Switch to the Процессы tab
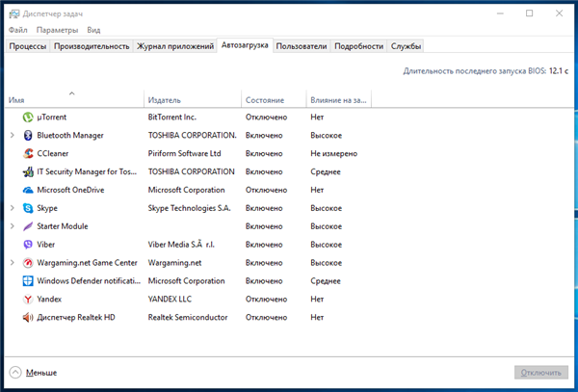 coord(28,46)
